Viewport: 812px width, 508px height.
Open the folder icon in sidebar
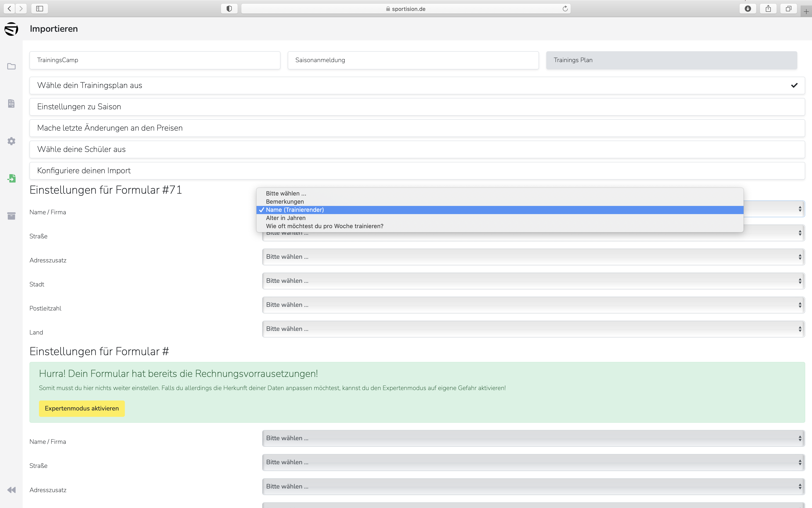(11, 66)
